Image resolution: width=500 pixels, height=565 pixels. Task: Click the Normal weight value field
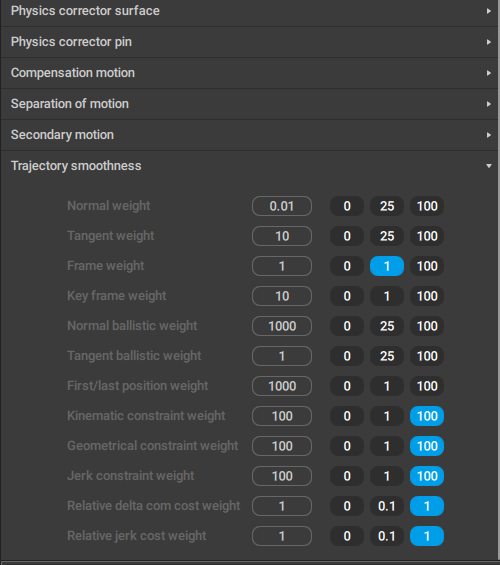pyautogui.click(x=282, y=206)
